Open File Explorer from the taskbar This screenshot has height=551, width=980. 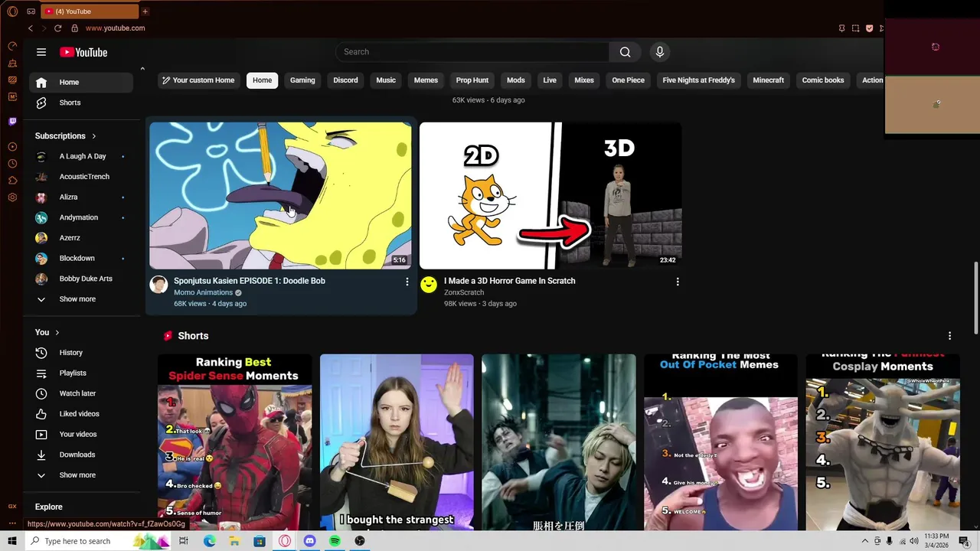(234, 541)
